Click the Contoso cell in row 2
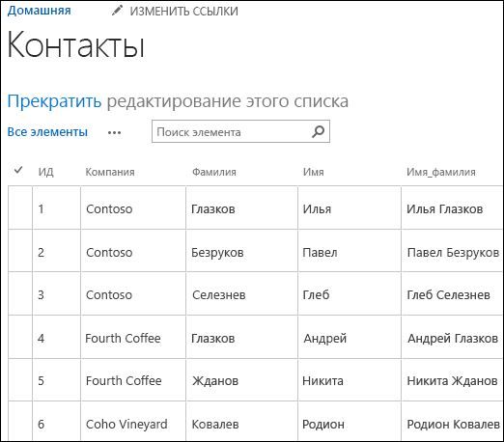The height and width of the screenshot is (442, 504). click(x=133, y=251)
